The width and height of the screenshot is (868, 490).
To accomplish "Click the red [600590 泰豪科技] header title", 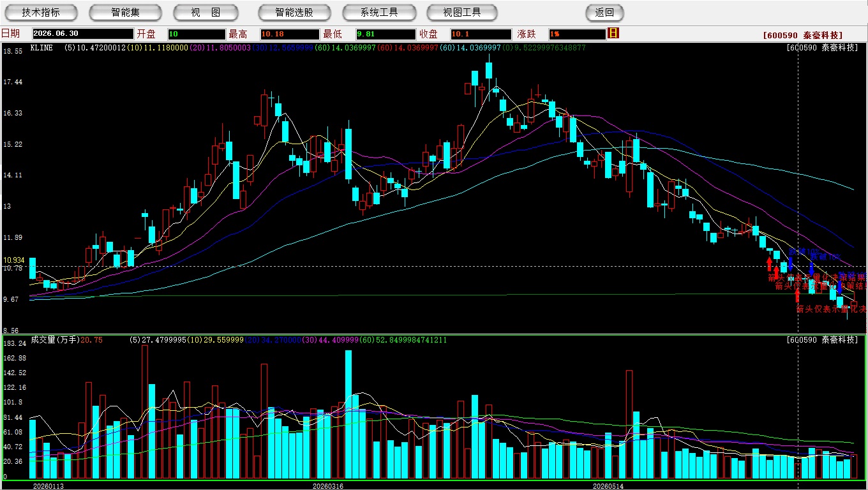I will [803, 35].
